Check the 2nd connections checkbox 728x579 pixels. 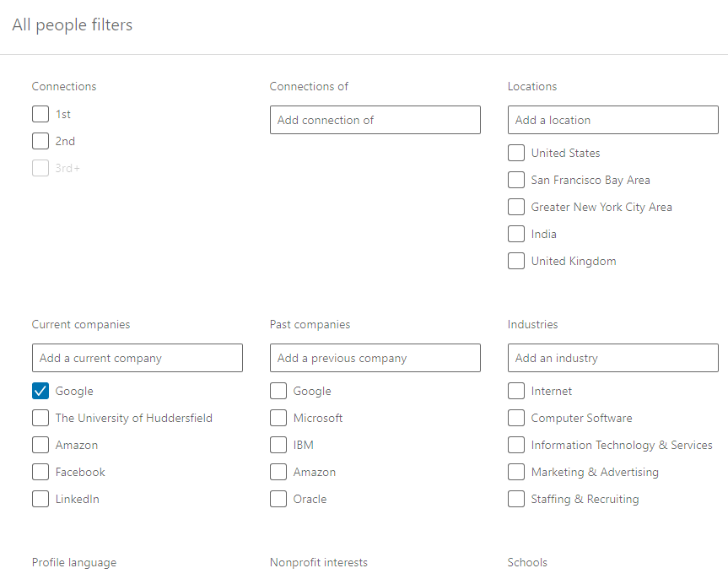(40, 141)
